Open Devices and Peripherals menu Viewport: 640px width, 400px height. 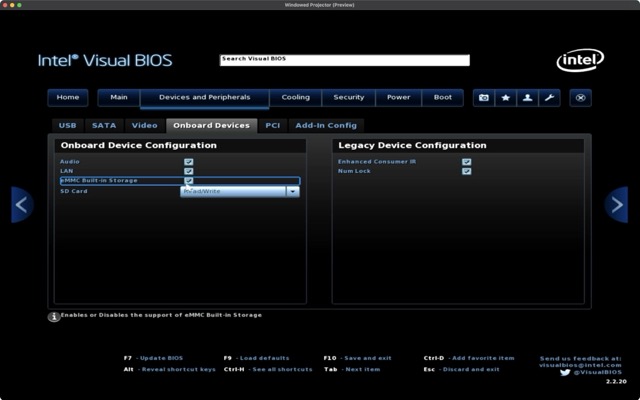click(x=204, y=98)
